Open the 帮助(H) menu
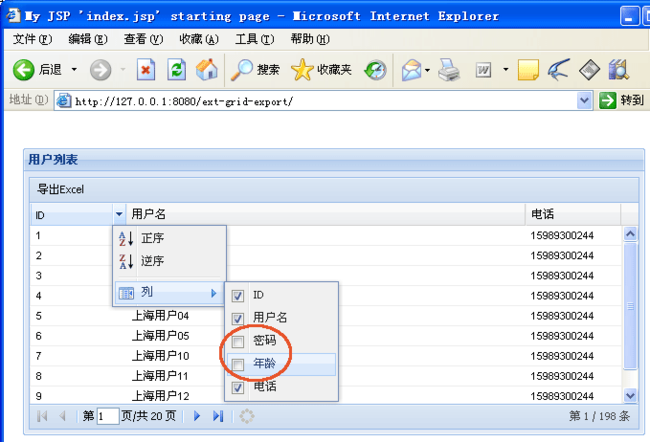The image size is (650, 442). (x=310, y=39)
